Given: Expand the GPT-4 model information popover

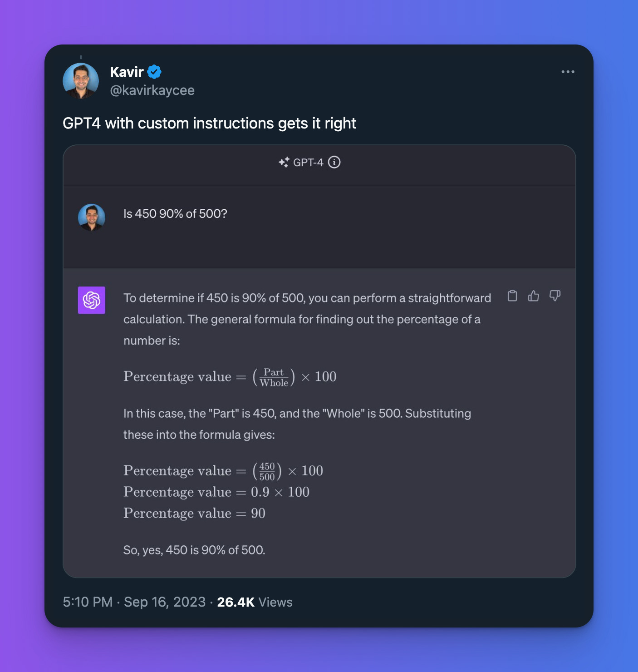Looking at the screenshot, I should click(335, 162).
